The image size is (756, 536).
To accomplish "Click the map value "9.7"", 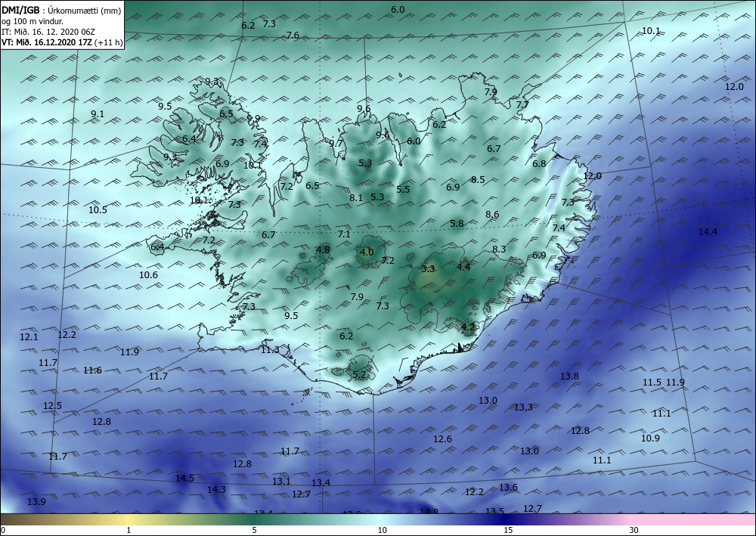I will [x=336, y=143].
